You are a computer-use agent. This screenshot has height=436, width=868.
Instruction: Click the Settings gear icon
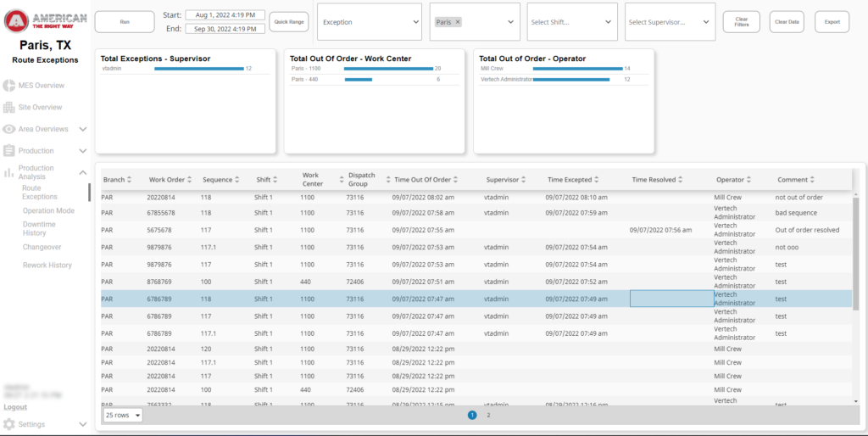(x=8, y=424)
